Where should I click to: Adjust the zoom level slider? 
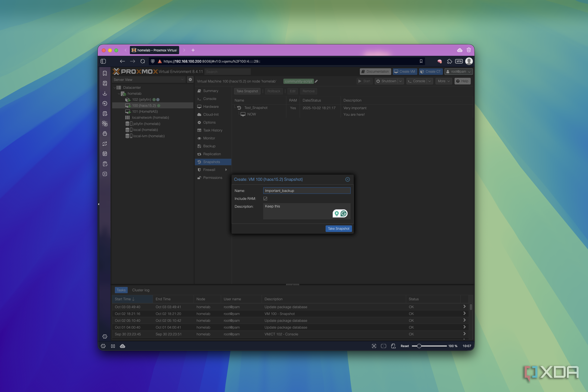coord(419,346)
